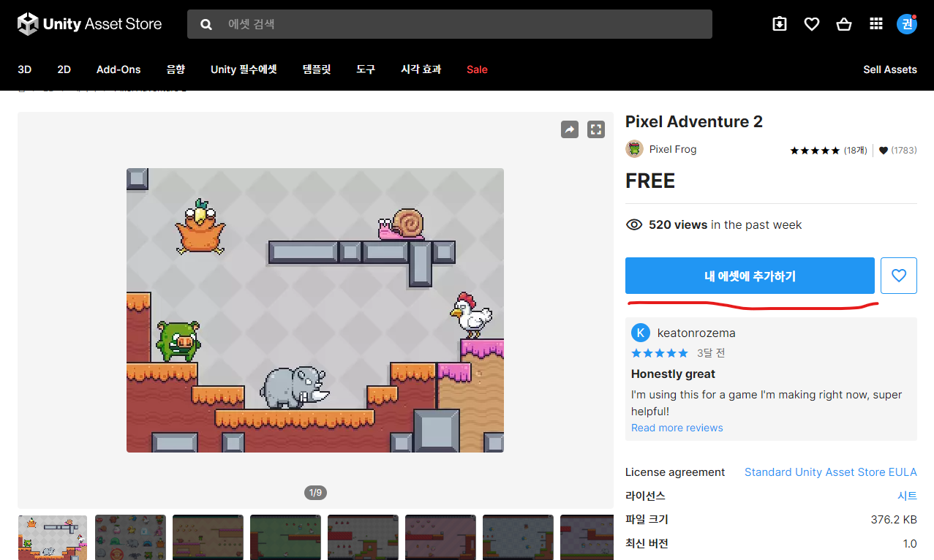The height and width of the screenshot is (560, 934).
Task: Click the Pixel Adventure 2 title
Action: [694, 122]
